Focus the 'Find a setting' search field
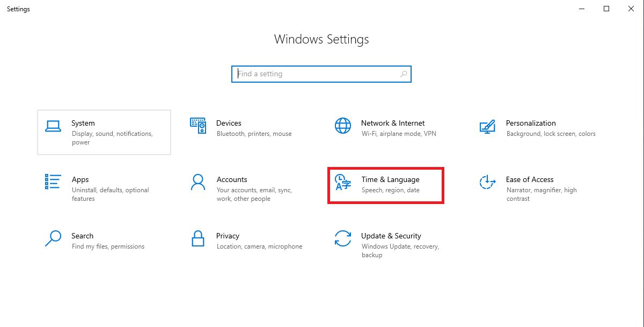This screenshot has height=327, width=644. pos(321,74)
